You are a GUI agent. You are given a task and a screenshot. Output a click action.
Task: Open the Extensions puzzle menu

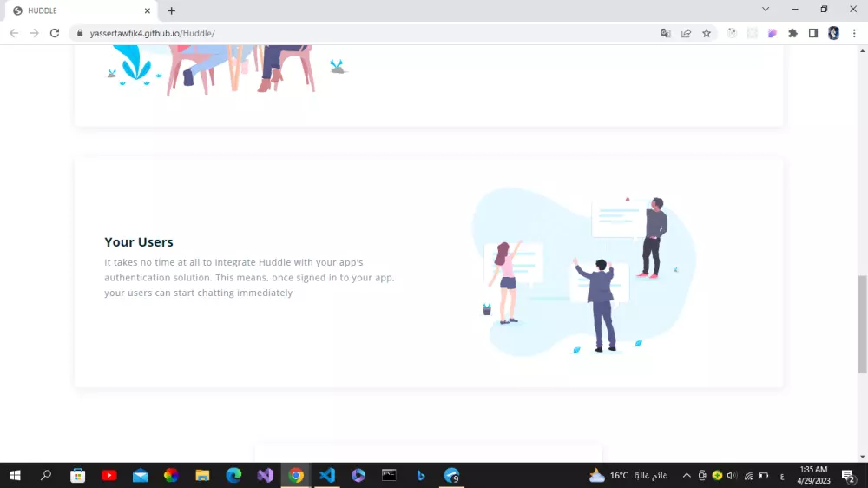(792, 33)
